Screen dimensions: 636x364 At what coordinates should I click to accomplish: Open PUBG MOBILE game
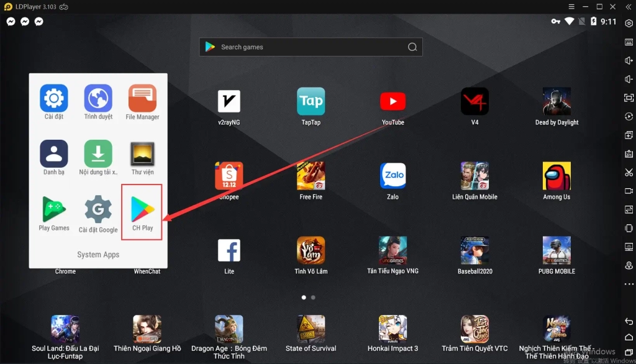(556, 250)
